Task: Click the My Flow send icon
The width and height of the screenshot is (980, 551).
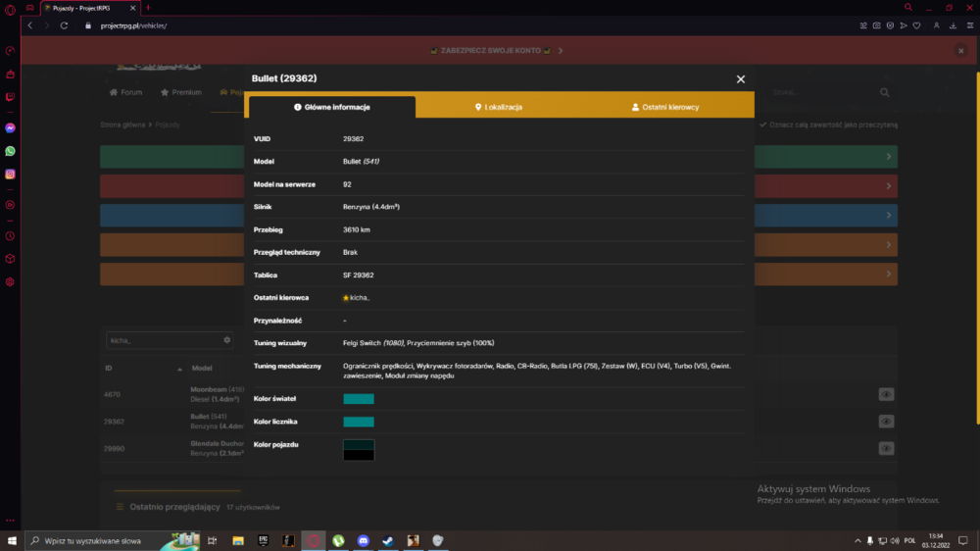Action: (904, 25)
